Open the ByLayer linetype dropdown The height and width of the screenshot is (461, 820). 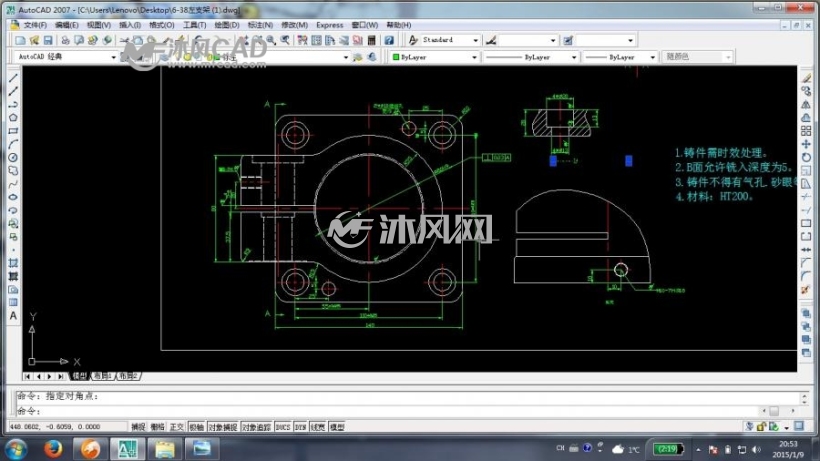(x=574, y=57)
